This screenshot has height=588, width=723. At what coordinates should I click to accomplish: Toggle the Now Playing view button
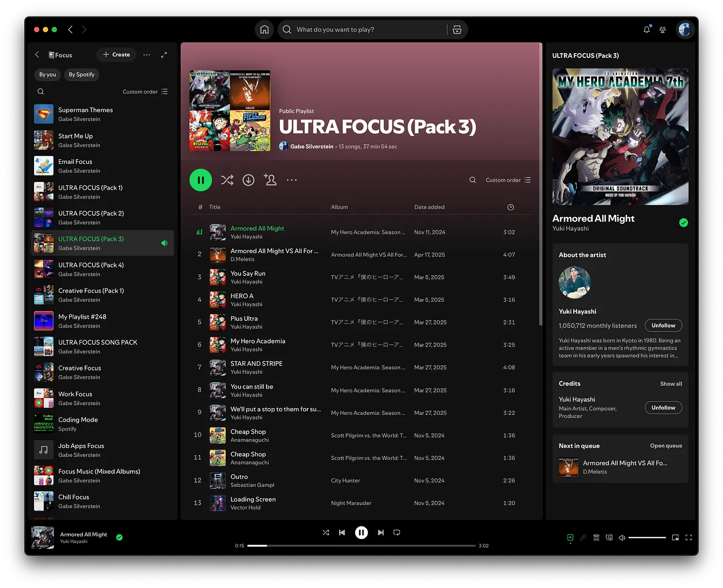(570, 537)
